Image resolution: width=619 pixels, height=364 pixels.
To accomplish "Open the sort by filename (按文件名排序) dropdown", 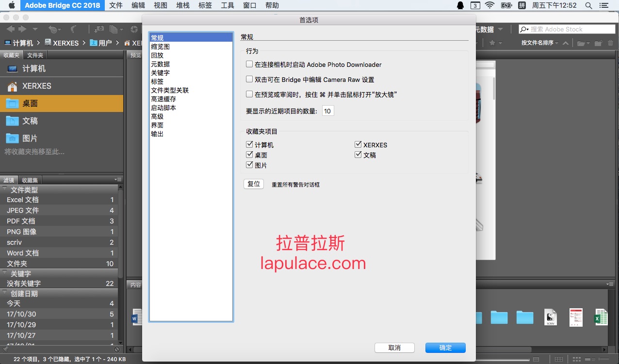I will [x=540, y=43].
